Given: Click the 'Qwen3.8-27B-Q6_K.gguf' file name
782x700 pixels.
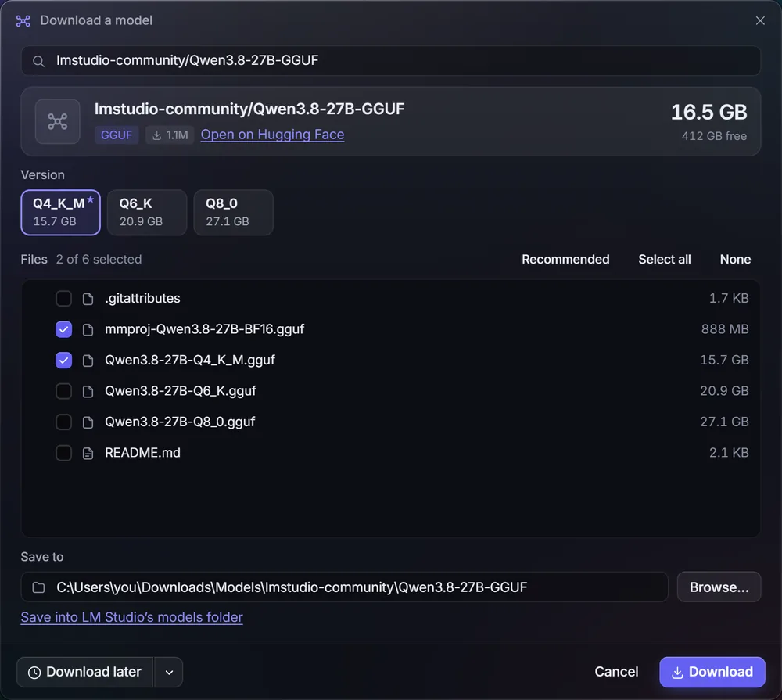Looking at the screenshot, I should tap(181, 391).
